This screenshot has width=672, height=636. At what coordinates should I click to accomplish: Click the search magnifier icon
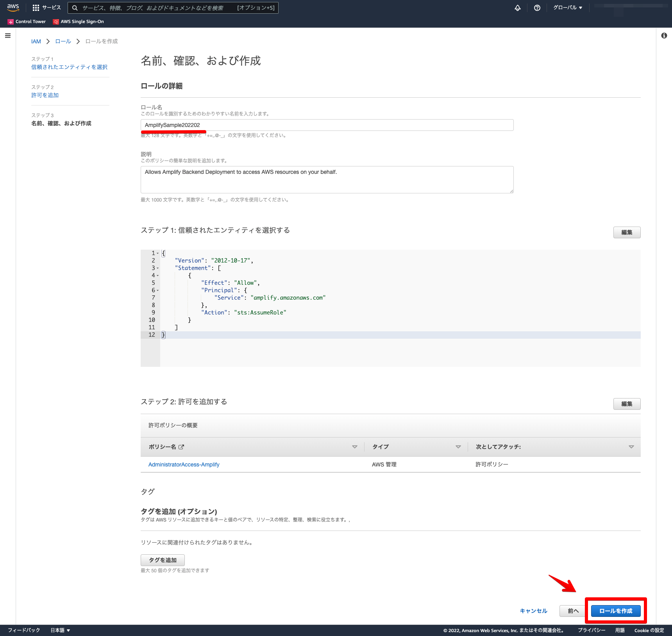[x=75, y=8]
